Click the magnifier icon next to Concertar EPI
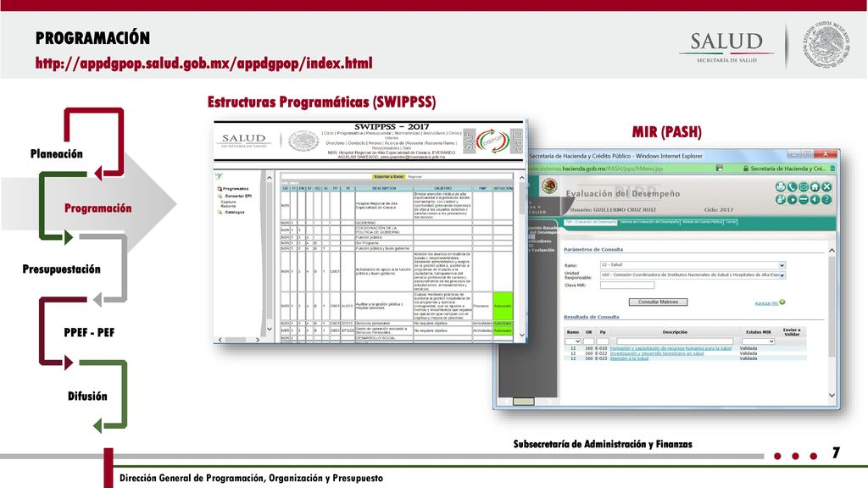868x488 pixels. click(x=220, y=196)
